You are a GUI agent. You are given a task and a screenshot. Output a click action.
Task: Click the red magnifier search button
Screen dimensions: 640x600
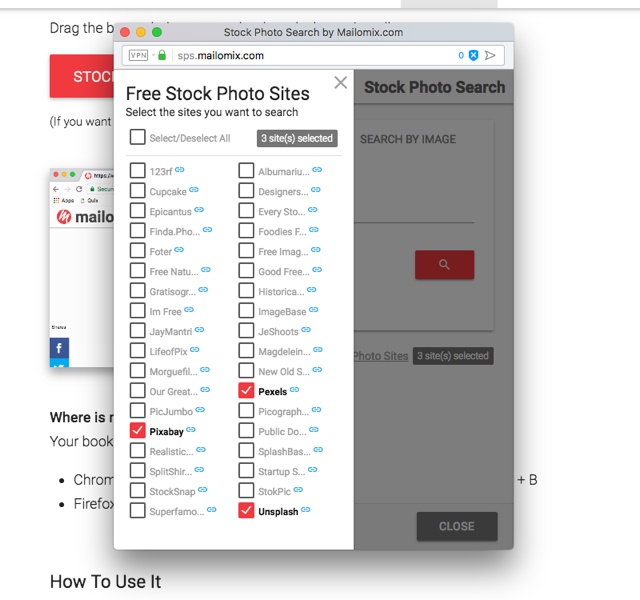444,264
